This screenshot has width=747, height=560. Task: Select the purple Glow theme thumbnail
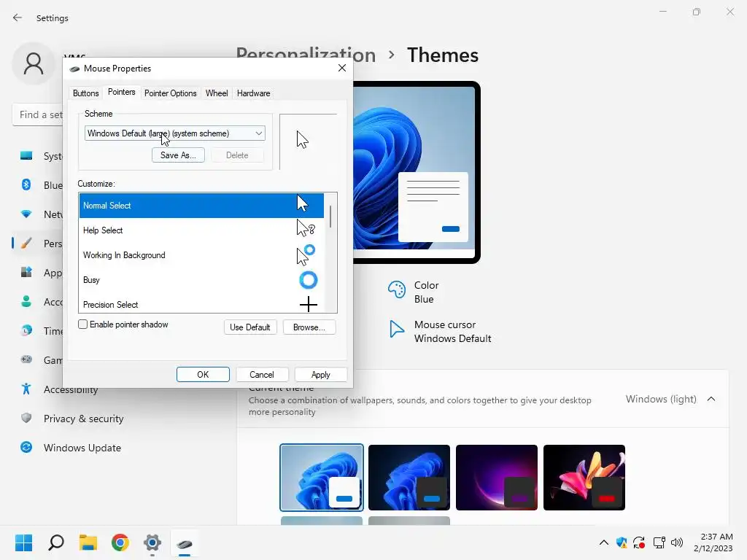click(497, 478)
